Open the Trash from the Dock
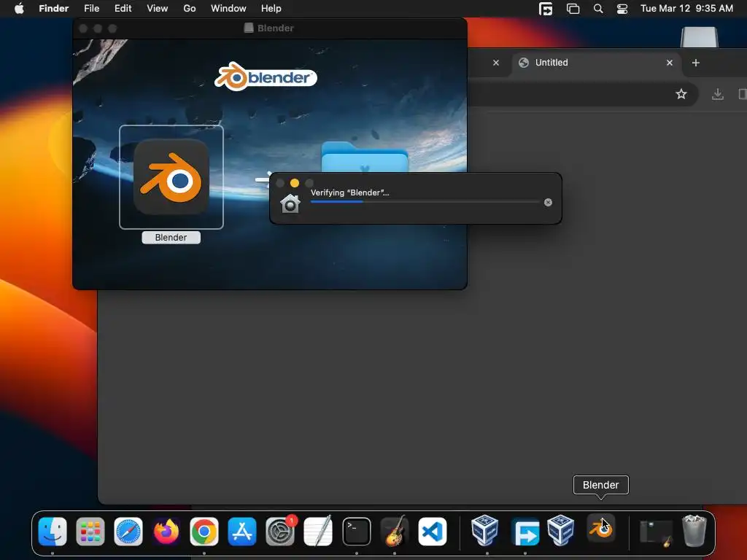Viewport: 747px width, 560px height. click(694, 531)
